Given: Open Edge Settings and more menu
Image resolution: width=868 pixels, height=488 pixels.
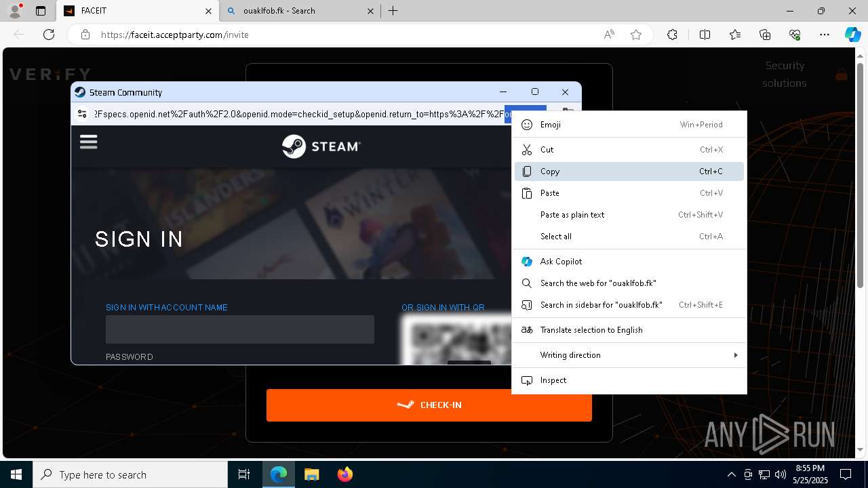Looking at the screenshot, I should point(825,35).
